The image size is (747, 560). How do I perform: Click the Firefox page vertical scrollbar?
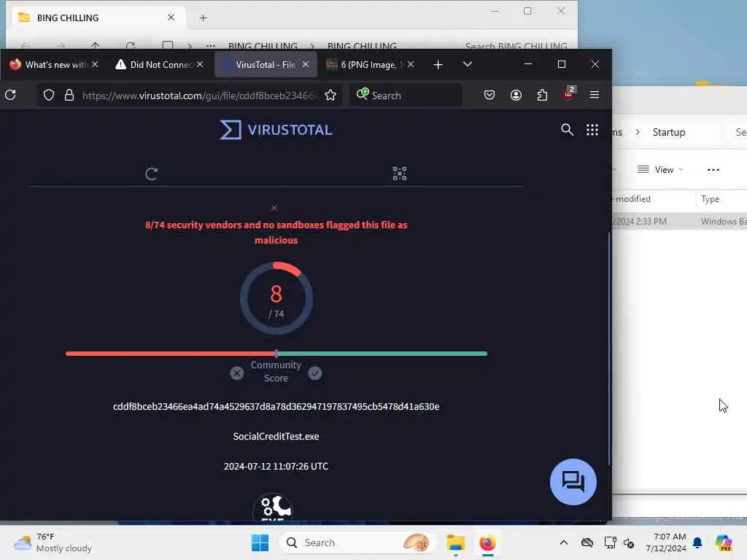click(609, 349)
